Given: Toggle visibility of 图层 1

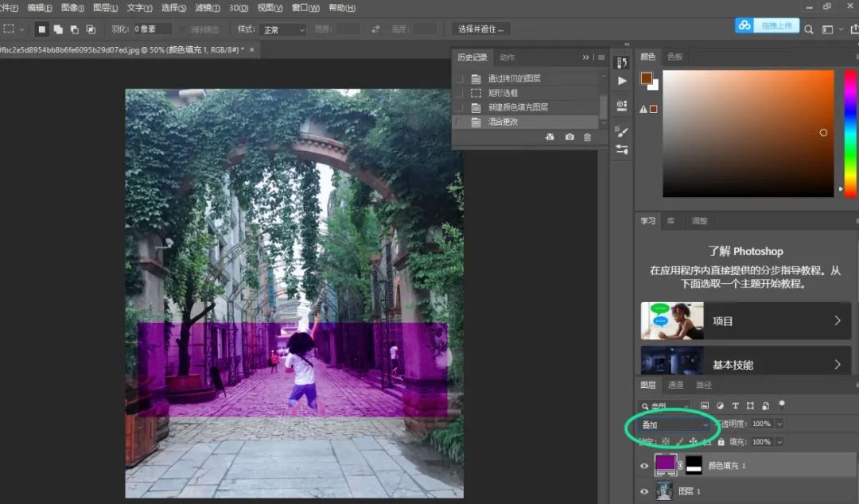Looking at the screenshot, I should point(644,492).
